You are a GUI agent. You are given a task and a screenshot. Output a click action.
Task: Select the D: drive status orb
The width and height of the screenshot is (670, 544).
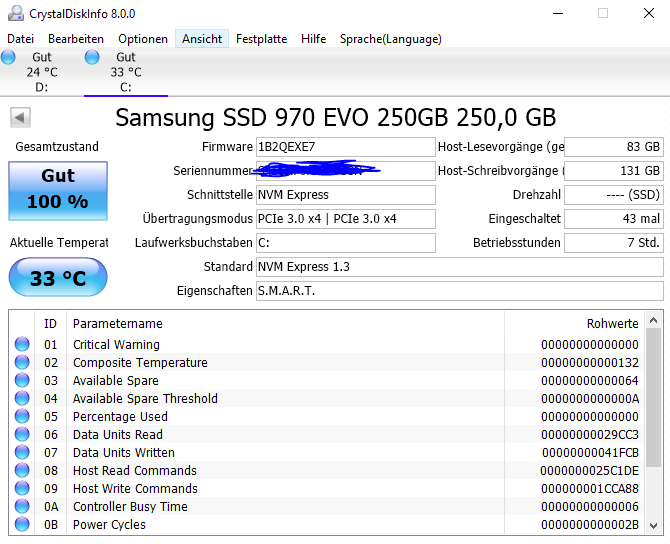8,57
